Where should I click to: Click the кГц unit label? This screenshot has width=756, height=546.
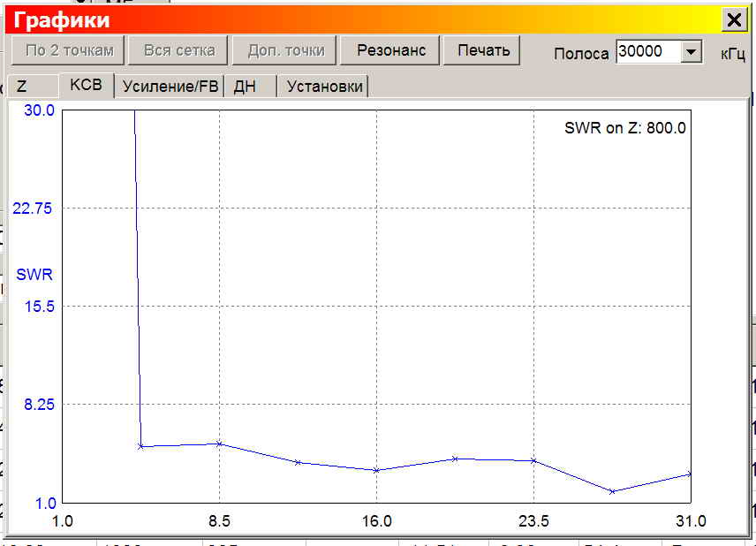[733, 54]
